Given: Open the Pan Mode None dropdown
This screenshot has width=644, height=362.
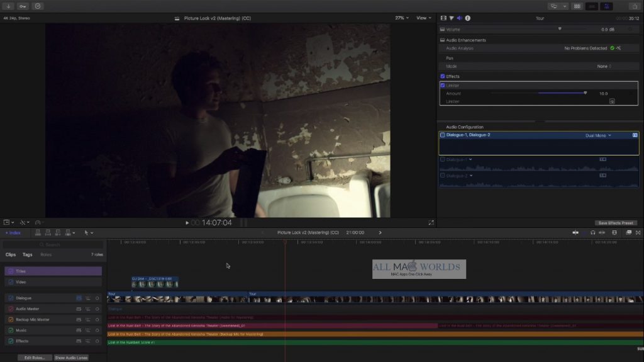Looking at the screenshot, I should click(x=604, y=66).
